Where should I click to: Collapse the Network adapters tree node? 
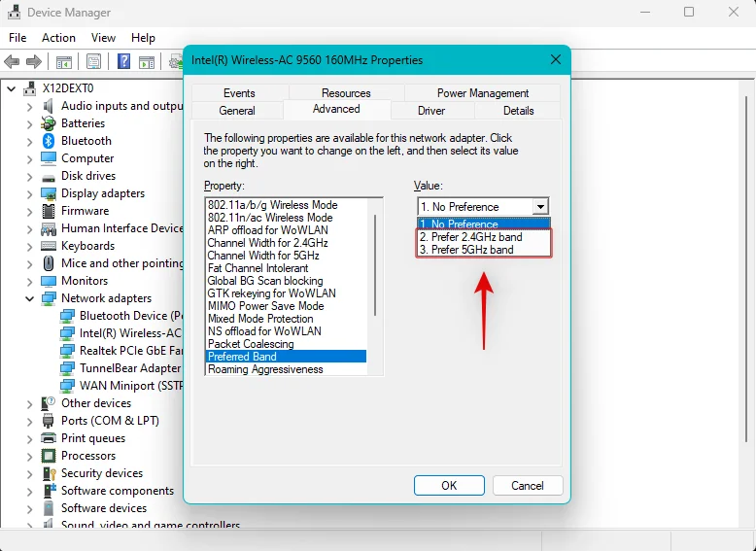pyautogui.click(x=30, y=298)
